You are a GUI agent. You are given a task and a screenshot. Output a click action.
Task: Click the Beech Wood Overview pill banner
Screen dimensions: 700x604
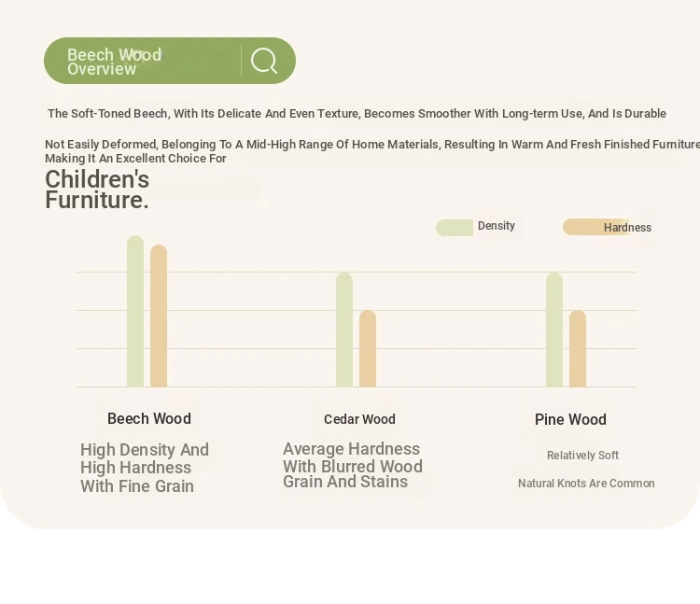(170, 61)
